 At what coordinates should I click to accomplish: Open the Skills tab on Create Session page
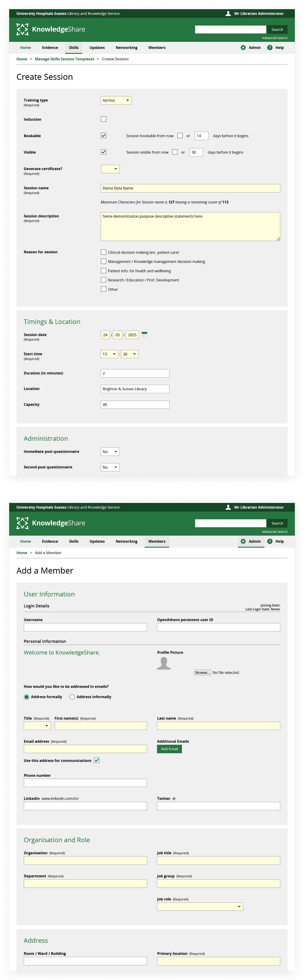click(74, 48)
